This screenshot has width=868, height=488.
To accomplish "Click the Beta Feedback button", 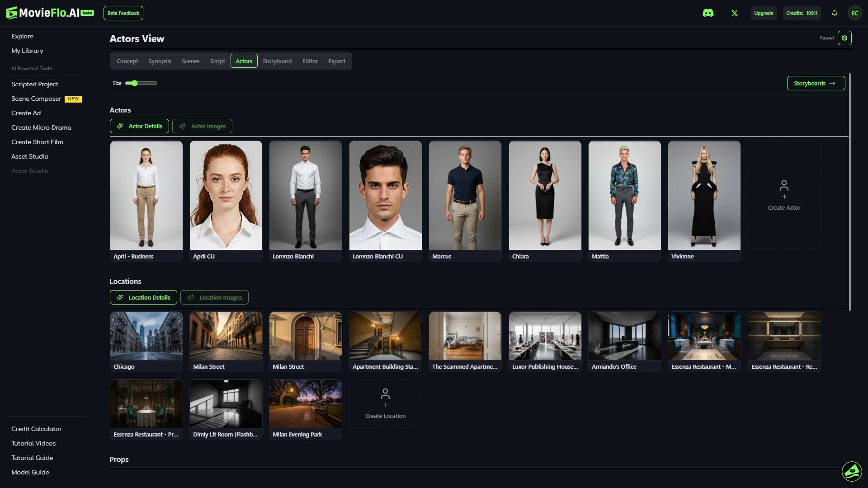I will pyautogui.click(x=123, y=13).
